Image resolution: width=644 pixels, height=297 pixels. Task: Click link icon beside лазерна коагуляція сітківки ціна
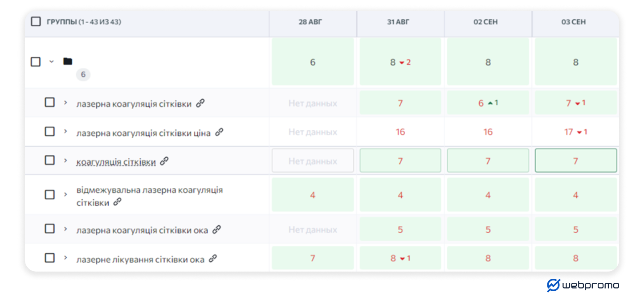point(219,132)
